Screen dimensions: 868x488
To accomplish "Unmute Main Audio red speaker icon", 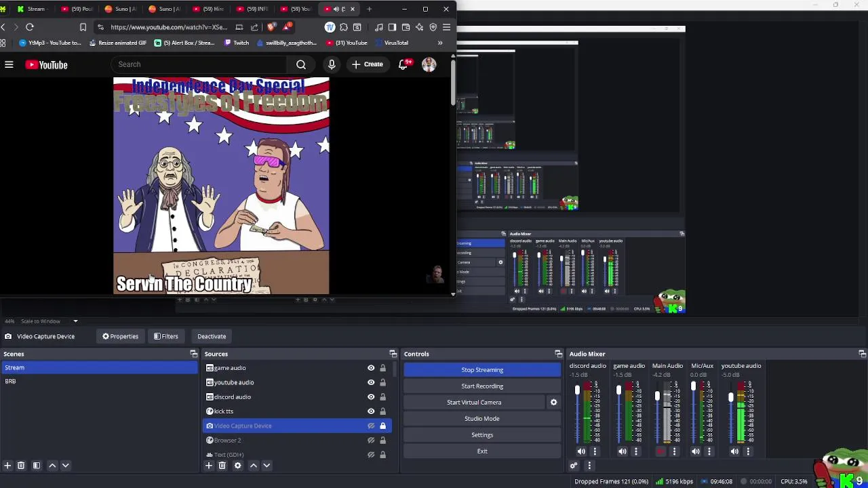I will pyautogui.click(x=660, y=451).
